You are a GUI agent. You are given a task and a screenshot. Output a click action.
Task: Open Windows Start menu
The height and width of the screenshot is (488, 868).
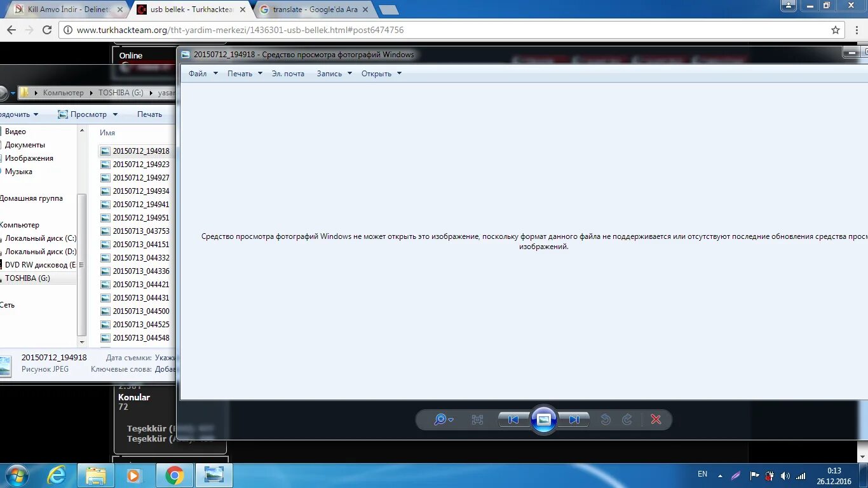pos(17,475)
